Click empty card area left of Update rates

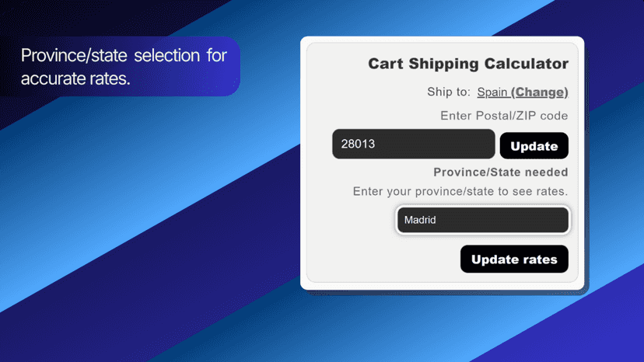click(382, 259)
